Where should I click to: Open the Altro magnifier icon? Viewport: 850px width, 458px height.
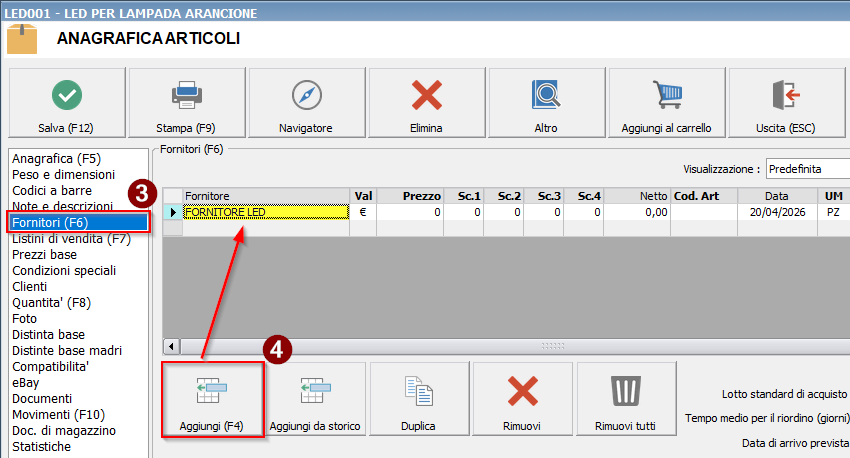(546, 95)
